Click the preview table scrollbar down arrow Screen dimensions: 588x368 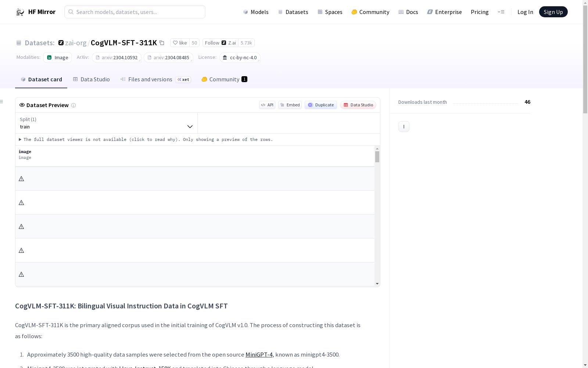[x=377, y=284]
